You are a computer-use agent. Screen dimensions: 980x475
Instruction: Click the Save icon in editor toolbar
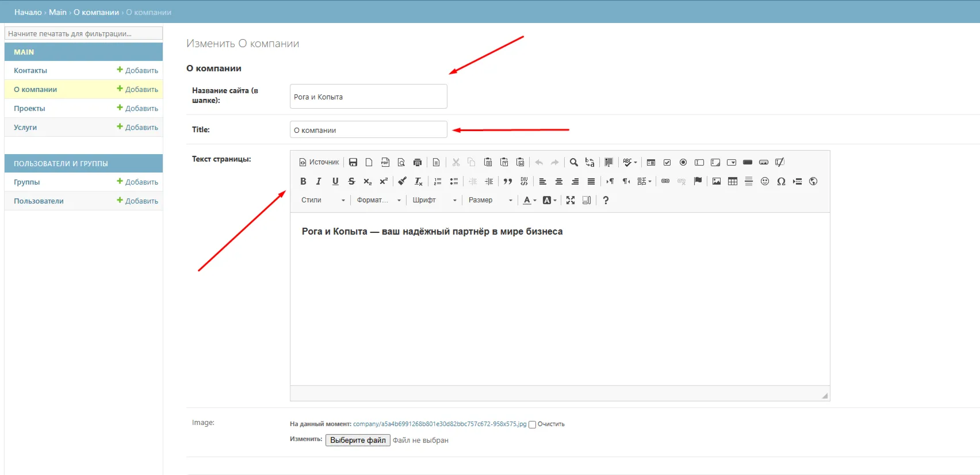(353, 162)
